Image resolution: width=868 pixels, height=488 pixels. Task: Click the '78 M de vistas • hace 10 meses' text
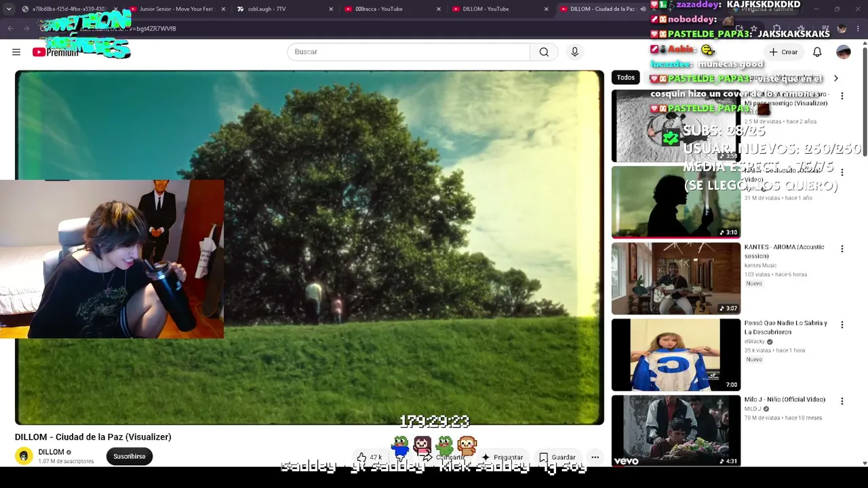(783, 418)
